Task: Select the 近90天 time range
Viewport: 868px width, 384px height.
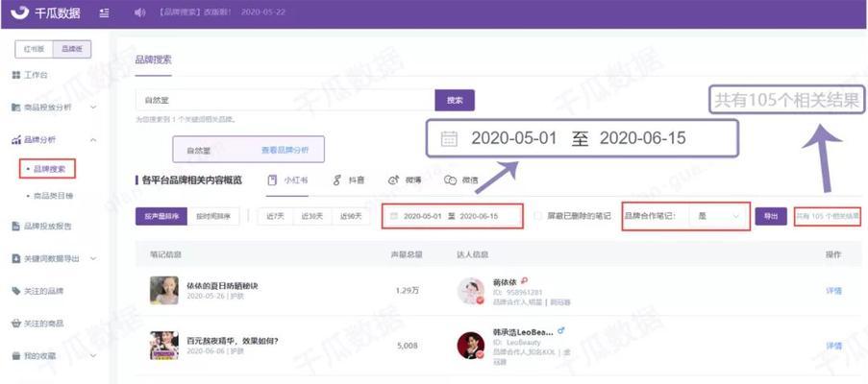Action: click(351, 216)
